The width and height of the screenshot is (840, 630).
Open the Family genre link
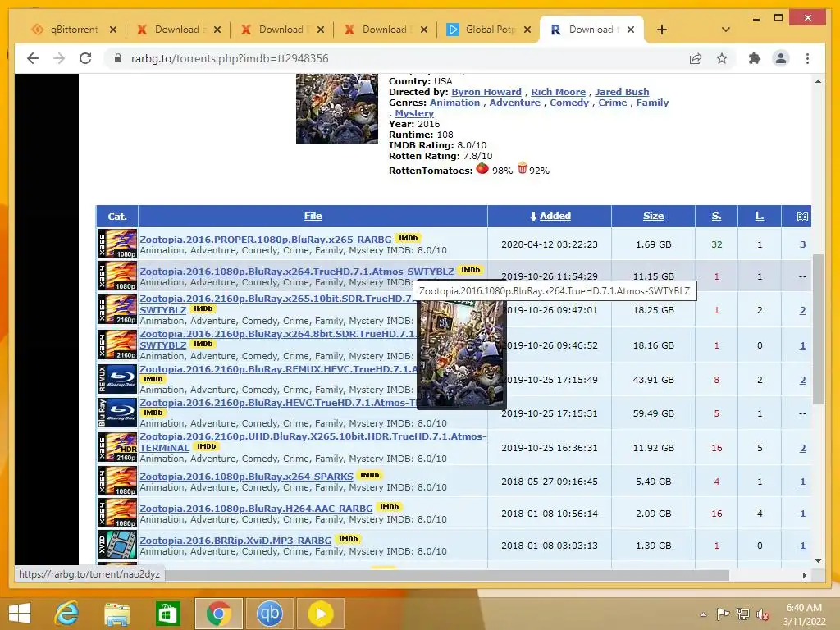click(652, 103)
